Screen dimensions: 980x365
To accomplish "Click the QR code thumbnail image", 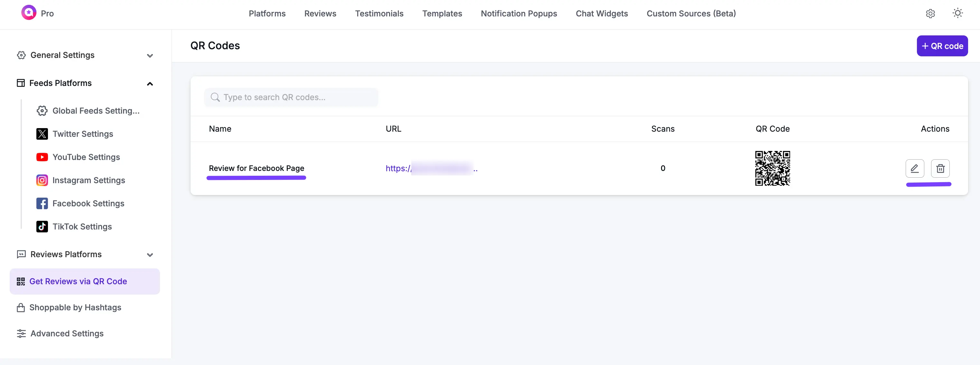I will (772, 168).
